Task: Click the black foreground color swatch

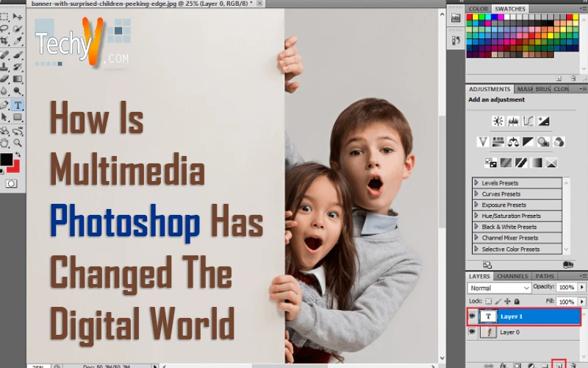Action: click(x=6, y=159)
